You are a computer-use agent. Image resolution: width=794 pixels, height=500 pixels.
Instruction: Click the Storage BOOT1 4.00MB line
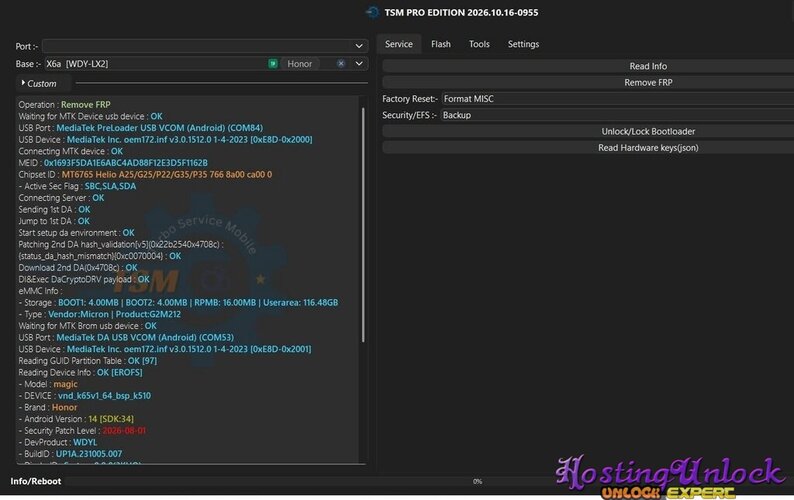[x=178, y=302]
